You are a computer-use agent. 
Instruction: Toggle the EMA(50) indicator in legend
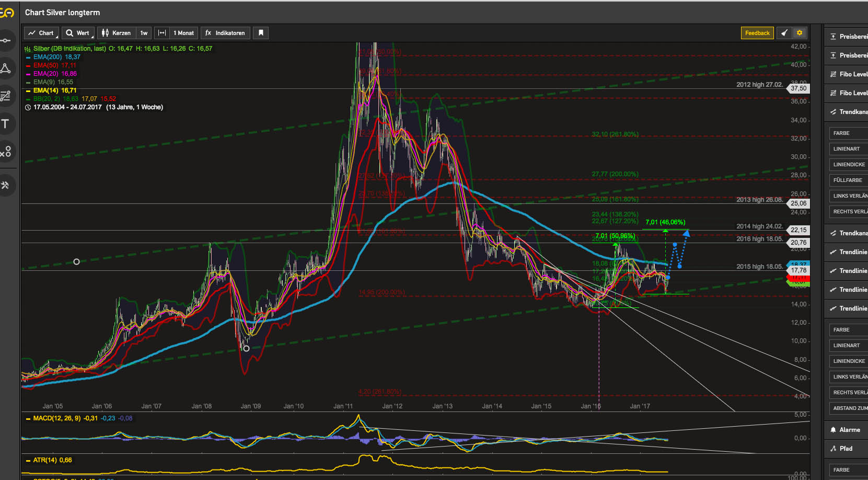coord(45,65)
